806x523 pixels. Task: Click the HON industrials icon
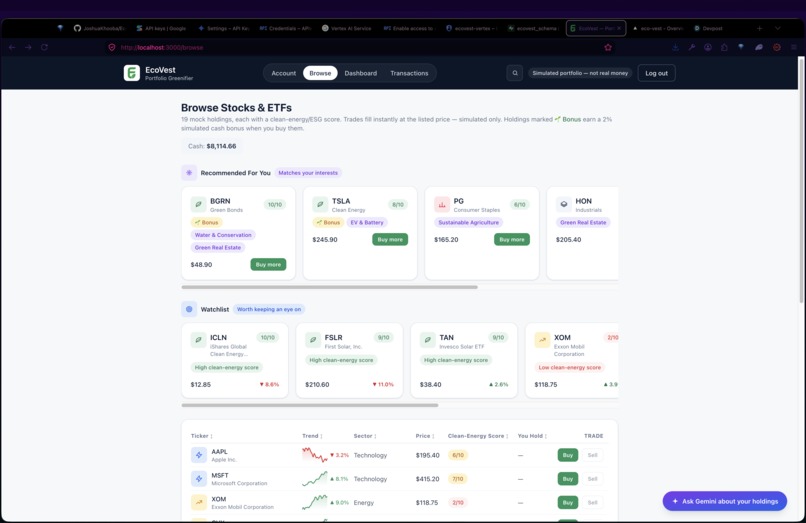pos(564,204)
